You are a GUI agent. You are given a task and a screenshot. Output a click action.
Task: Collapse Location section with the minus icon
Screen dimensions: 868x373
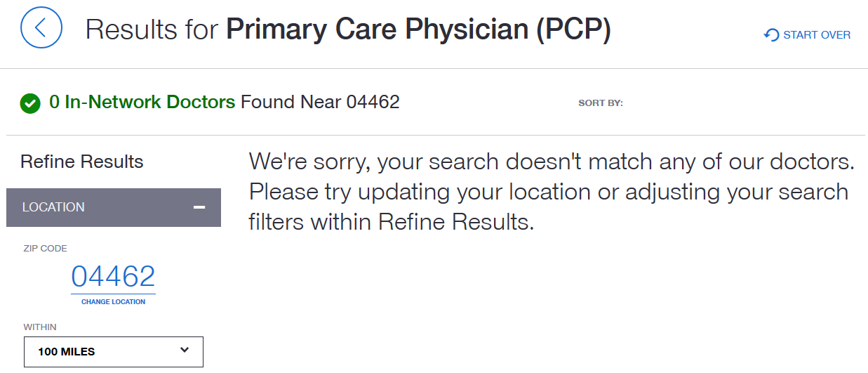[x=199, y=207]
